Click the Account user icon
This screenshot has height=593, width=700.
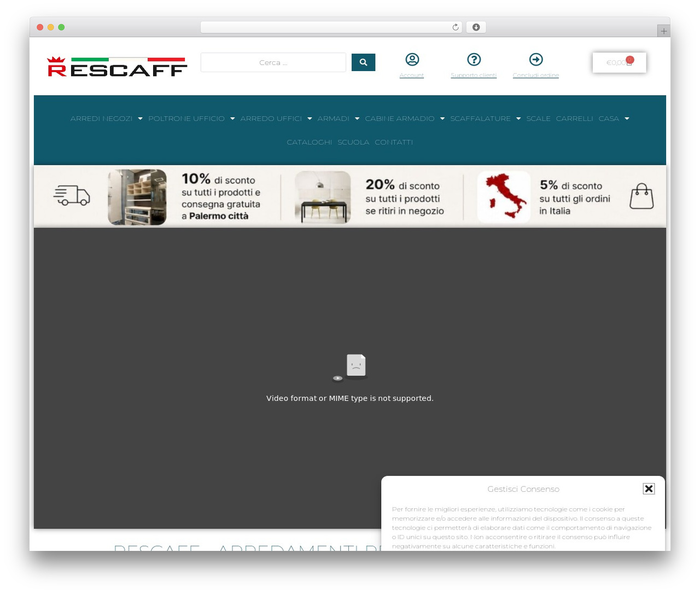pyautogui.click(x=412, y=59)
